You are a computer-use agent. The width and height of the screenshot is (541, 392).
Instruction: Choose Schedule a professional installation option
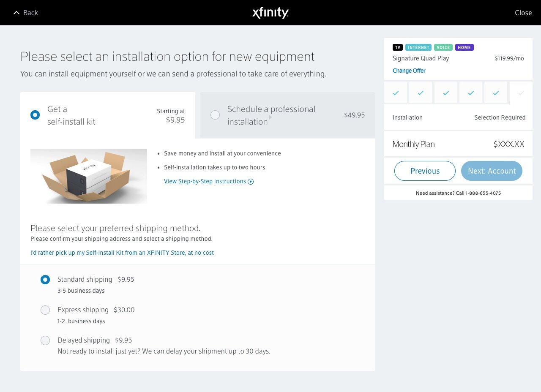click(288, 115)
